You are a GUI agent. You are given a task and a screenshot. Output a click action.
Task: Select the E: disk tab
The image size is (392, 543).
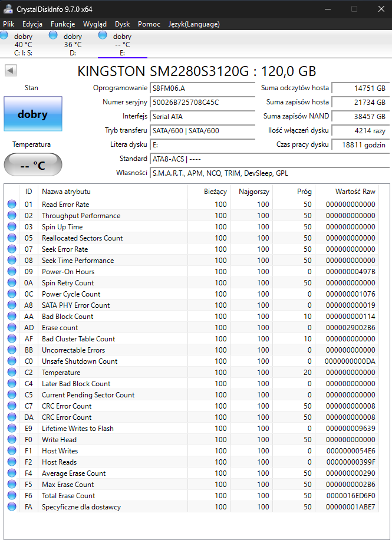point(122,45)
